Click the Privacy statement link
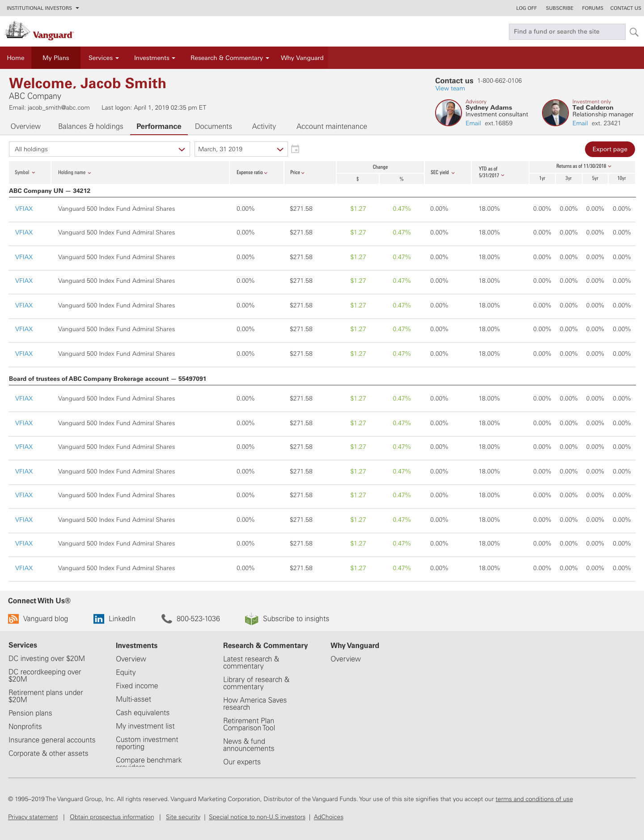 (33, 817)
